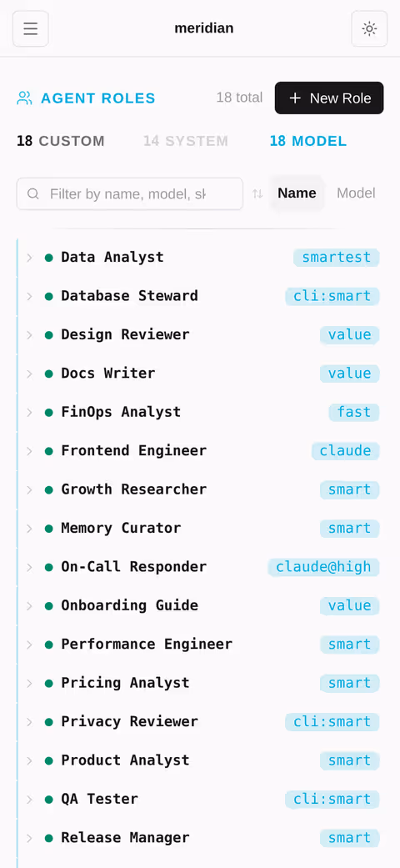Toggle the 18 Model filter

[x=308, y=141]
